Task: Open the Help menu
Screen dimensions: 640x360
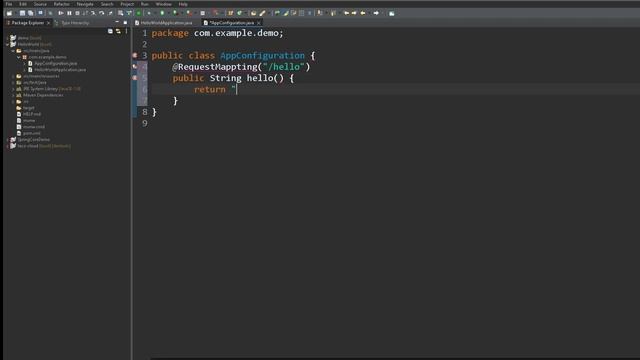Action: coord(183,4)
